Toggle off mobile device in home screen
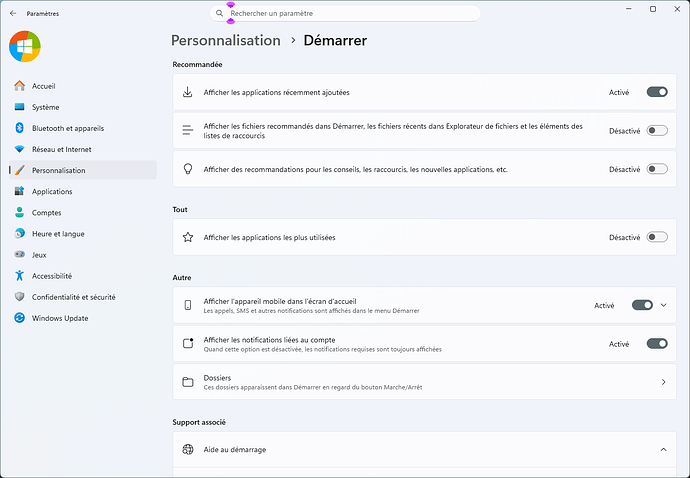Screen dimensions: 690x478 tap(642, 305)
